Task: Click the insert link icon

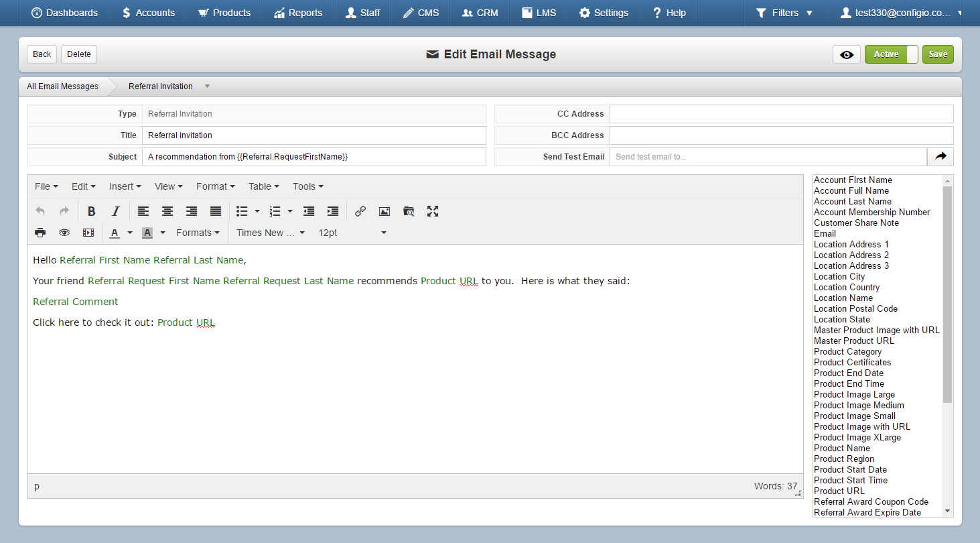Action: click(x=360, y=211)
